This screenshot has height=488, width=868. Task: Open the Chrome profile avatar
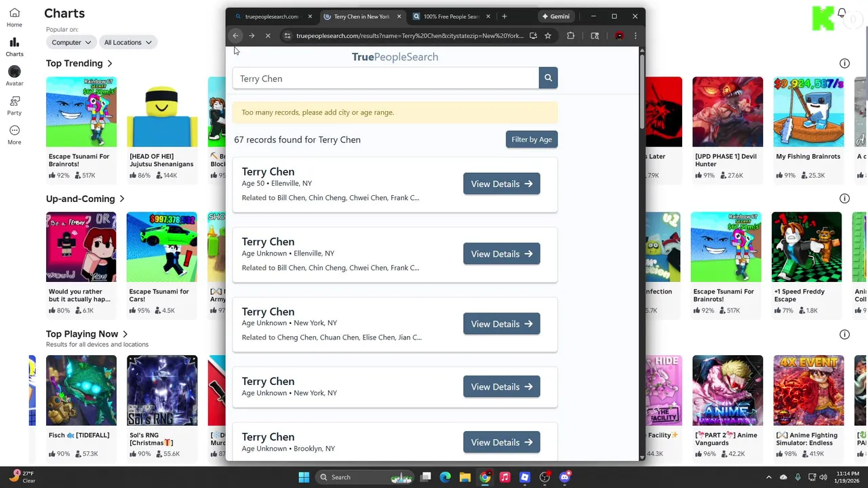619,36
